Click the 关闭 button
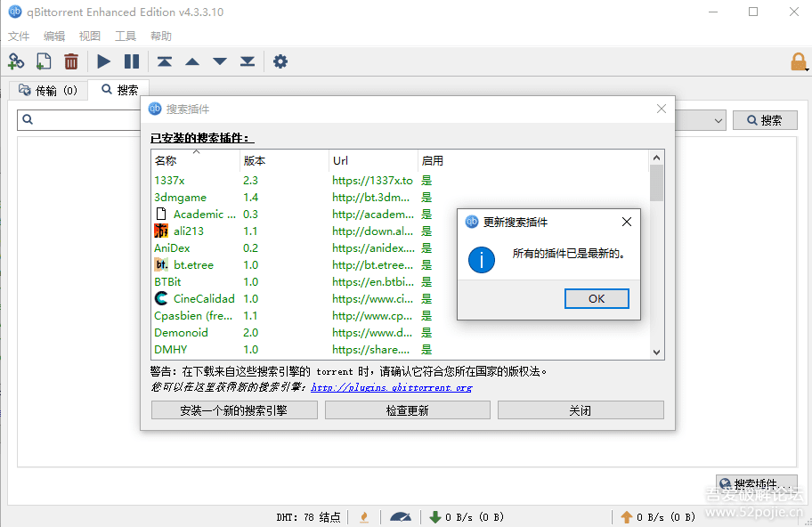This screenshot has width=812, height=527. click(581, 410)
